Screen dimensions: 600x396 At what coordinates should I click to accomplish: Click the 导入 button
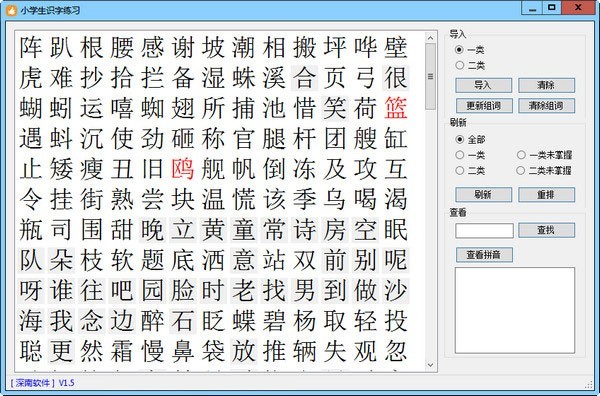pos(483,85)
